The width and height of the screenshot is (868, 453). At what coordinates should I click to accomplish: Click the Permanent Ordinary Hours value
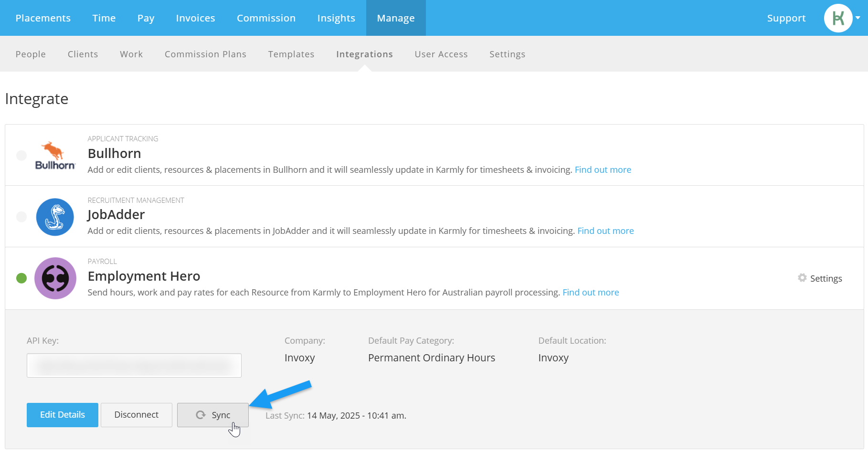pyautogui.click(x=432, y=358)
